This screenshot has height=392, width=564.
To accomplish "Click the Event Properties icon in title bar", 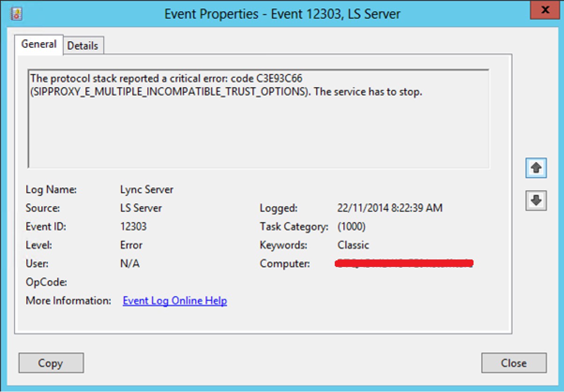I will click(x=17, y=14).
